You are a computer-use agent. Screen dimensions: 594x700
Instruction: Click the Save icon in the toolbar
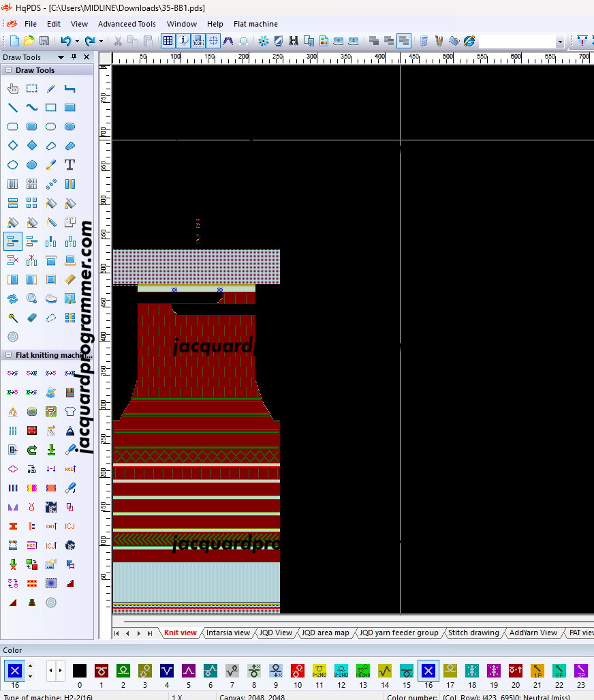click(x=44, y=41)
